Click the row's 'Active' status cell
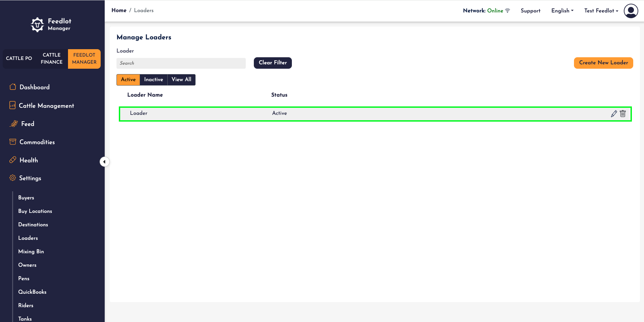This screenshot has width=644, height=322. point(279,113)
